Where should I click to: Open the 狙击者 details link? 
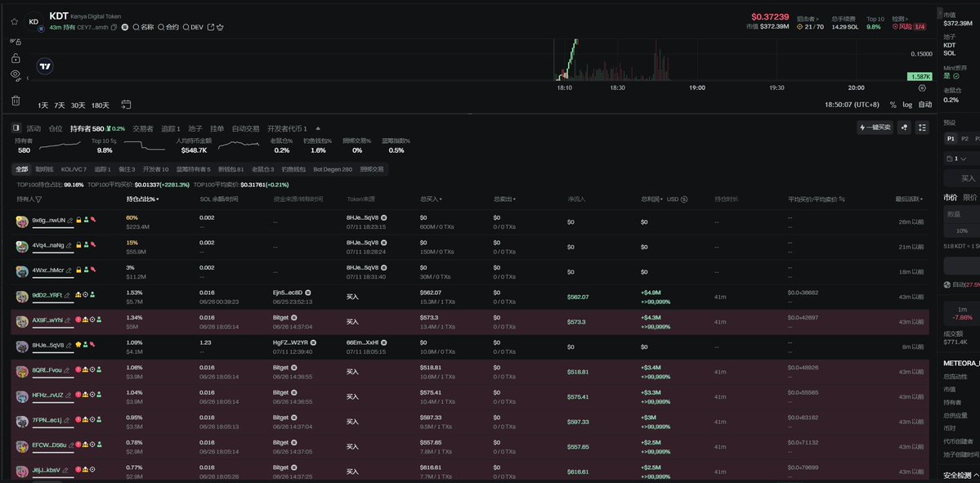(808, 20)
